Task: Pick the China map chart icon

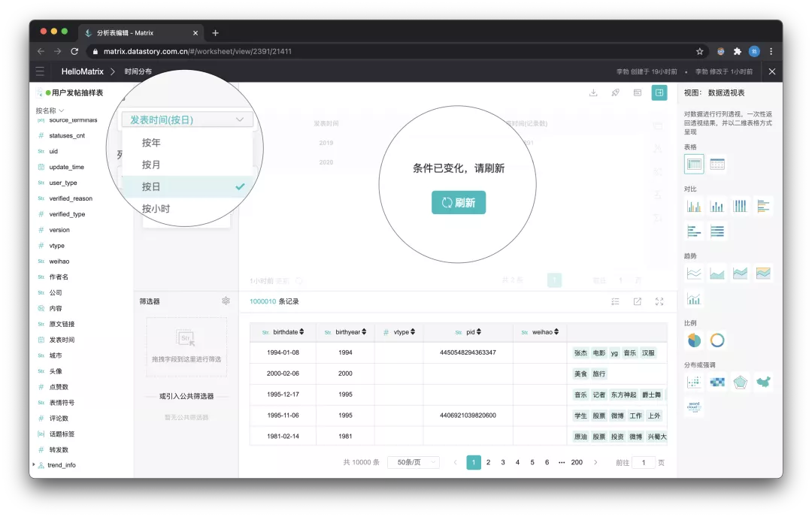Action: pyautogui.click(x=763, y=382)
